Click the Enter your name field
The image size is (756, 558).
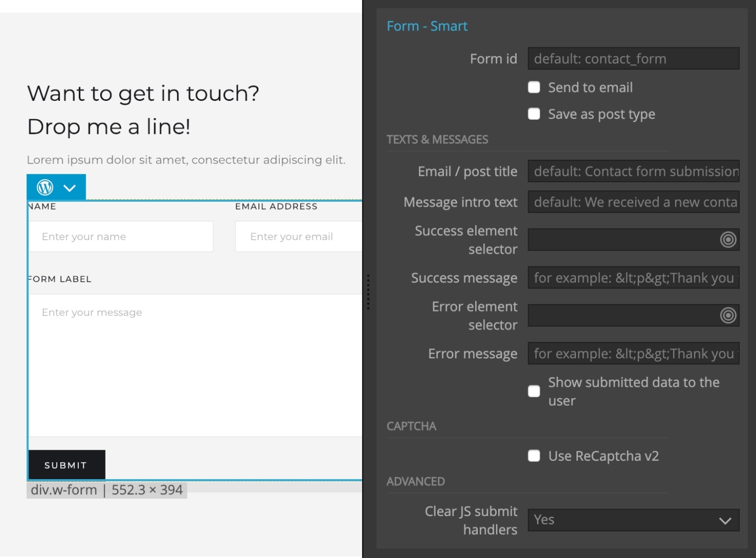[x=121, y=236]
